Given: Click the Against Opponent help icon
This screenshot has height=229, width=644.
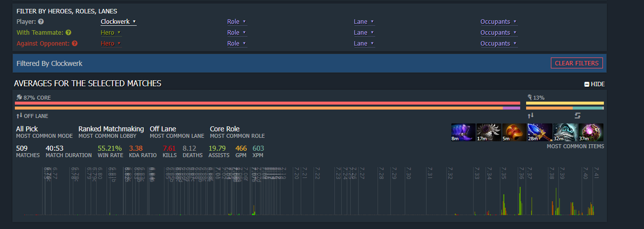Looking at the screenshot, I should [x=75, y=43].
